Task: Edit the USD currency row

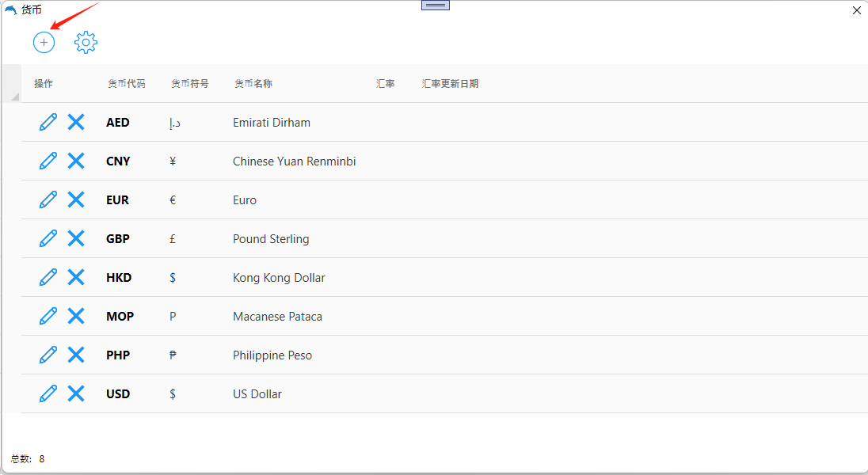Action: [x=48, y=393]
